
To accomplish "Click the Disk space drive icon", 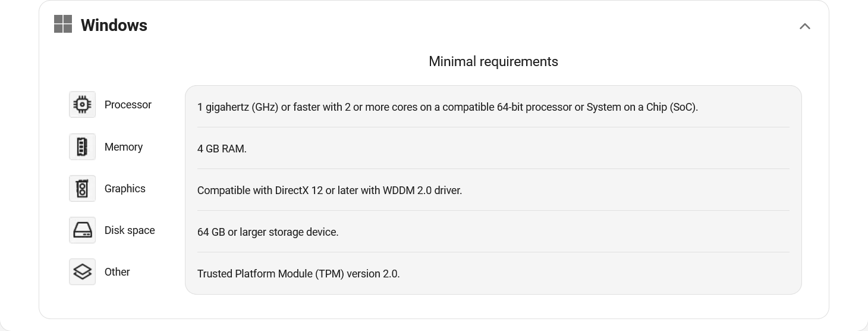I will pos(82,230).
